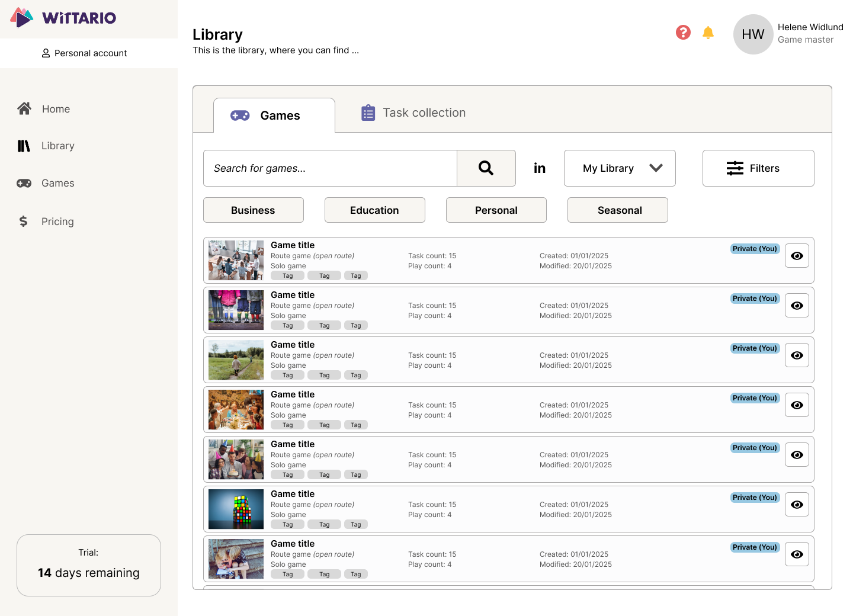This screenshot has width=853, height=616.
Task: Click the Seasonal category button
Action: pyautogui.click(x=618, y=210)
